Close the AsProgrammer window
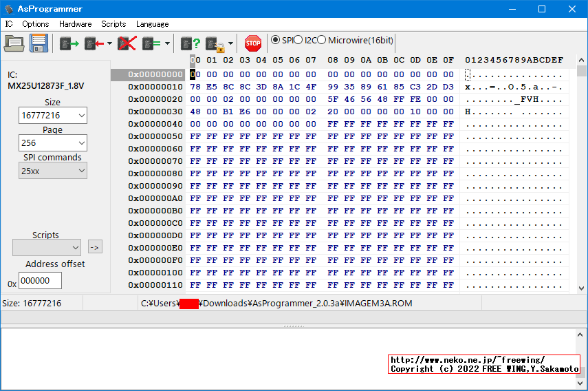 (x=572, y=9)
